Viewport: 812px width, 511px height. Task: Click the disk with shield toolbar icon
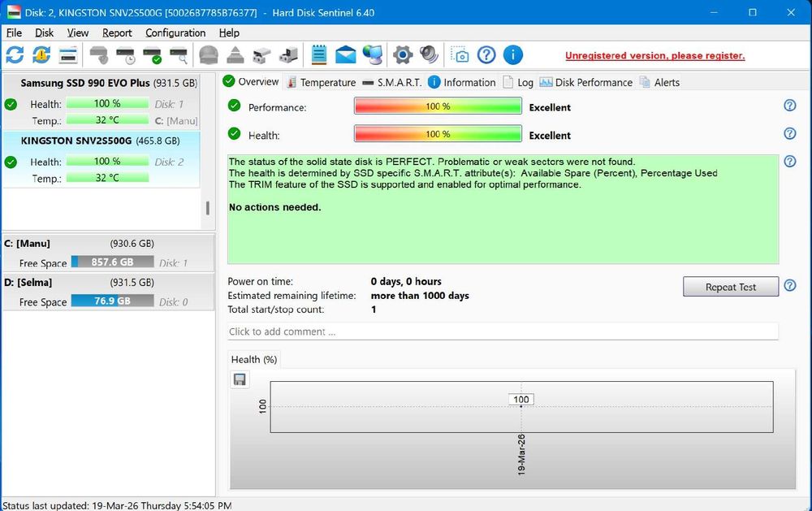point(98,54)
